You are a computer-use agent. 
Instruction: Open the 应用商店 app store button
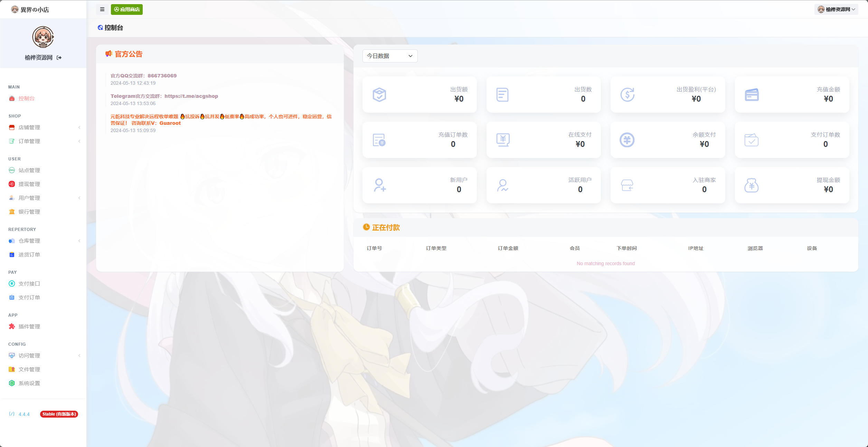point(127,9)
